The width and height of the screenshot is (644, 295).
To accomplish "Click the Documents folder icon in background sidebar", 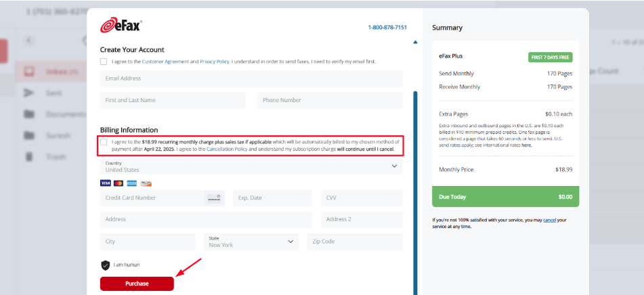I will pos(28,114).
